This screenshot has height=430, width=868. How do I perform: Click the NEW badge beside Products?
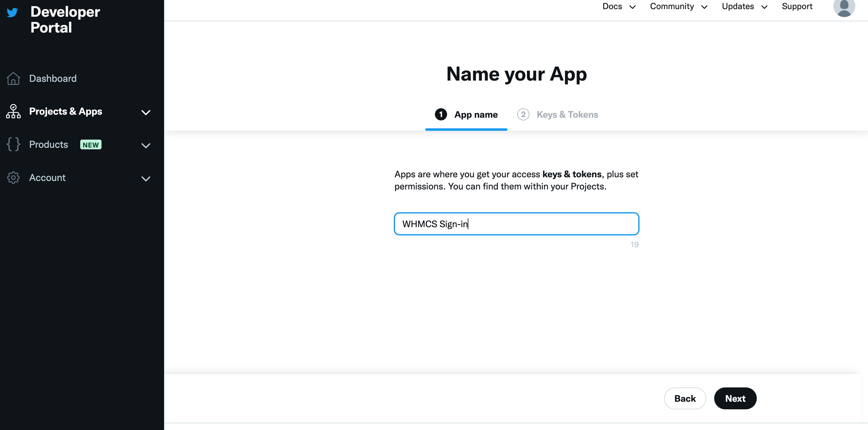(x=91, y=145)
